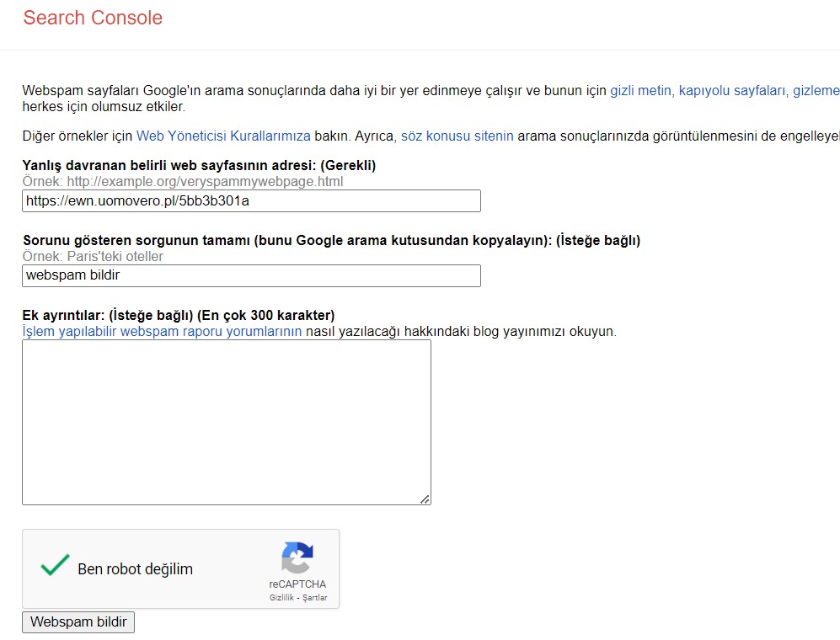
Task: Toggle the 'Ben robot değilim' checkmark
Action: coord(55,566)
